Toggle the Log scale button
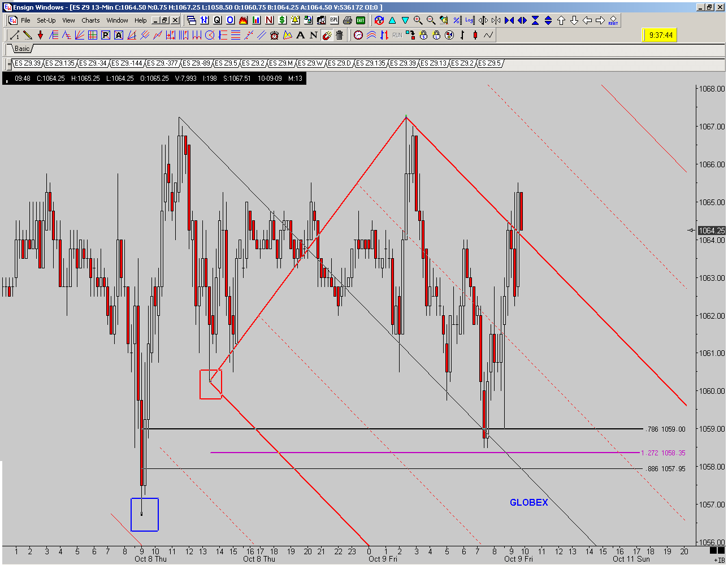Image resolution: width=728 pixels, height=565 pixels. [470, 20]
